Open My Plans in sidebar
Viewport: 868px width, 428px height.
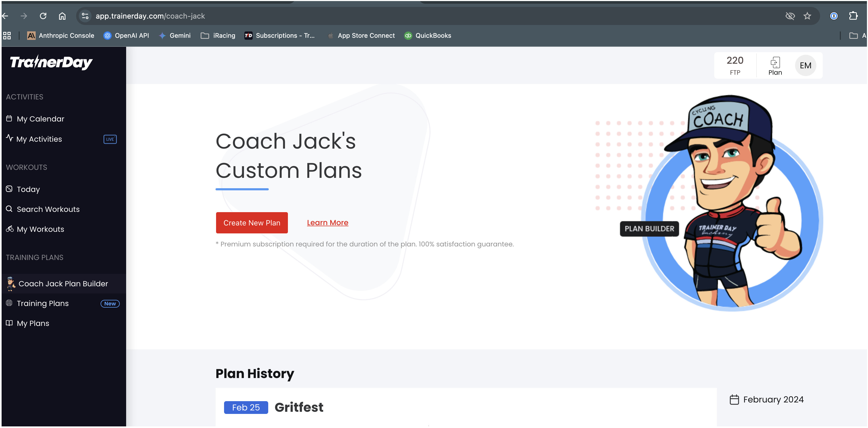tap(33, 323)
